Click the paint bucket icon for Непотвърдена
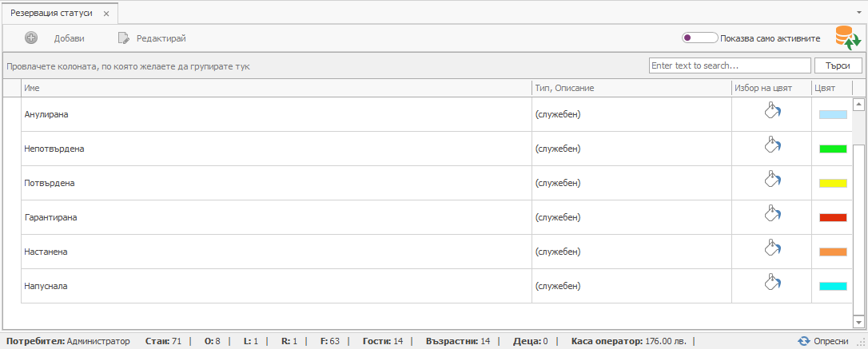The image size is (868, 349). click(x=771, y=145)
